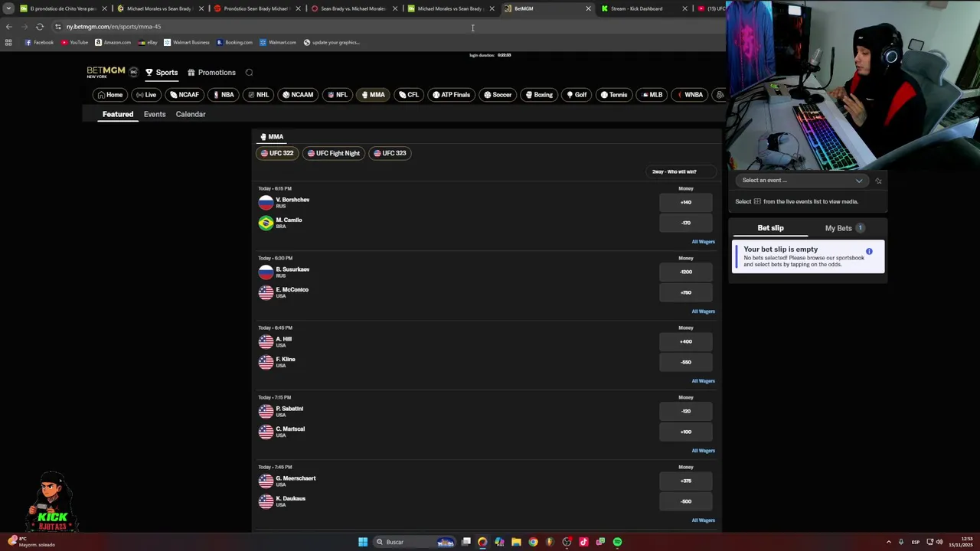Open the Amazon.com bookmark
The width and height of the screenshot is (980, 551).
point(113,42)
